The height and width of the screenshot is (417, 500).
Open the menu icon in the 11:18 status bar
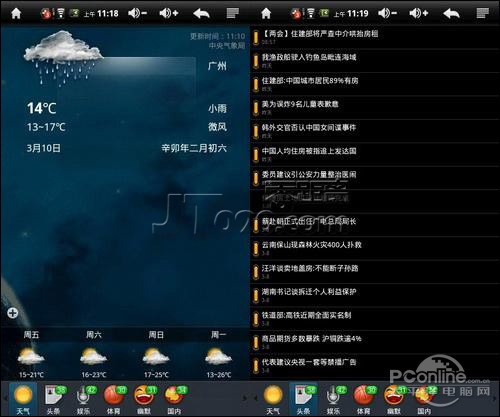coord(233,13)
